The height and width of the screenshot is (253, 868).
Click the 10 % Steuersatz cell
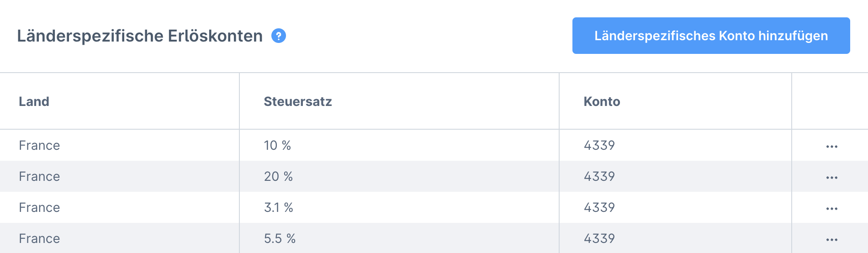(x=277, y=145)
